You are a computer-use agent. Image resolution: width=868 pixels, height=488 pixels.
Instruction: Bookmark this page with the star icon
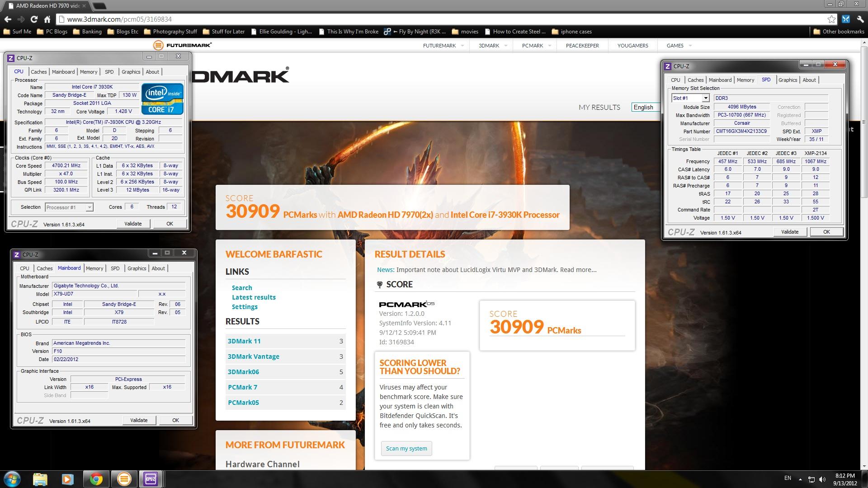(x=831, y=19)
